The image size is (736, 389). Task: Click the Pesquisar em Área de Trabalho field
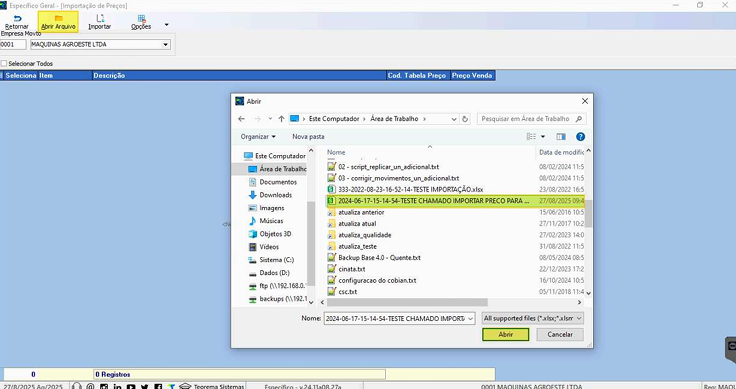(531, 119)
